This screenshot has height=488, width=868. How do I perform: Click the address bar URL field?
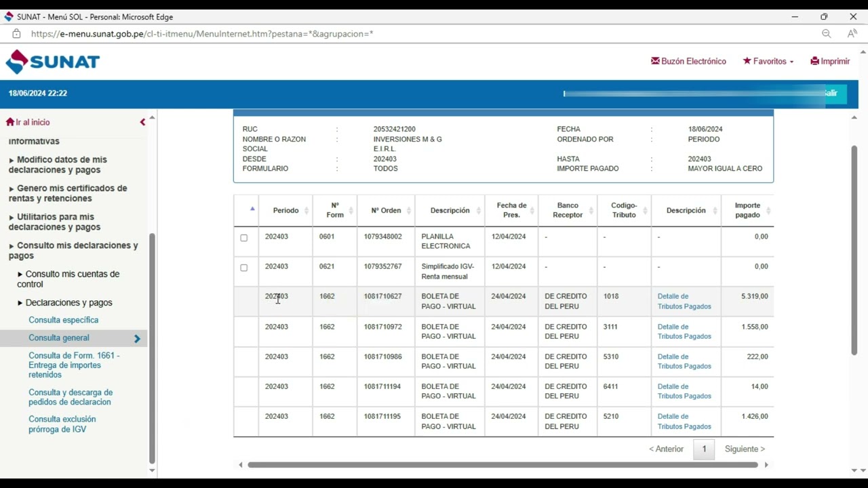[x=202, y=33]
